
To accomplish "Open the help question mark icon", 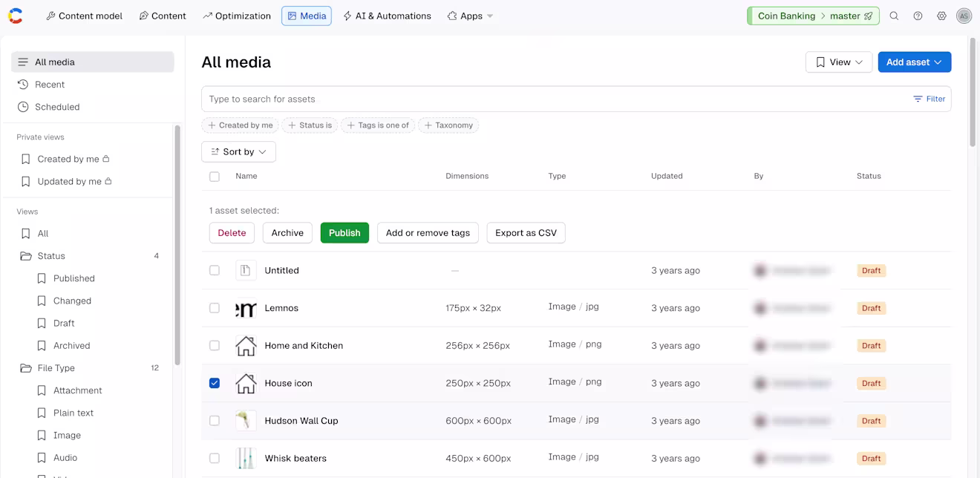I will click(x=918, y=16).
